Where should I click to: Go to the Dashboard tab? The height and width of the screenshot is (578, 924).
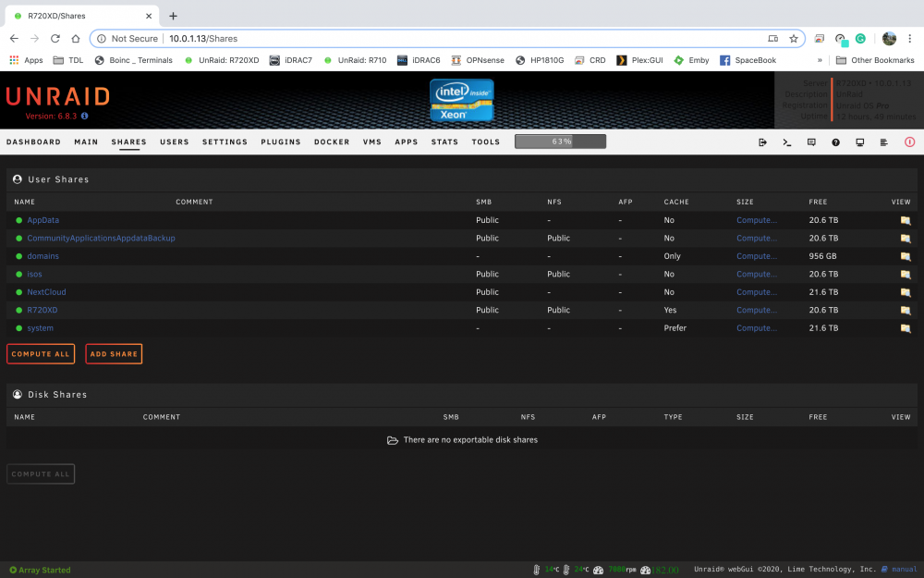coord(33,142)
